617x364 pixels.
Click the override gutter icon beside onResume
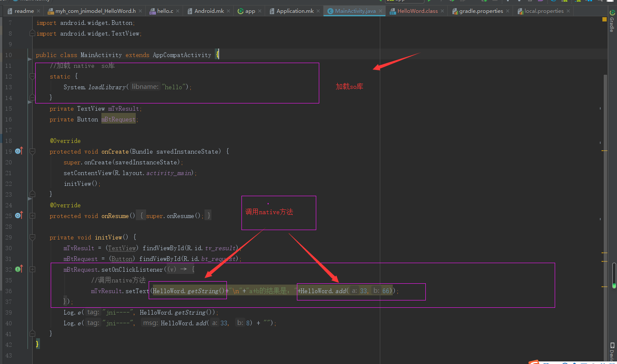[x=18, y=215]
